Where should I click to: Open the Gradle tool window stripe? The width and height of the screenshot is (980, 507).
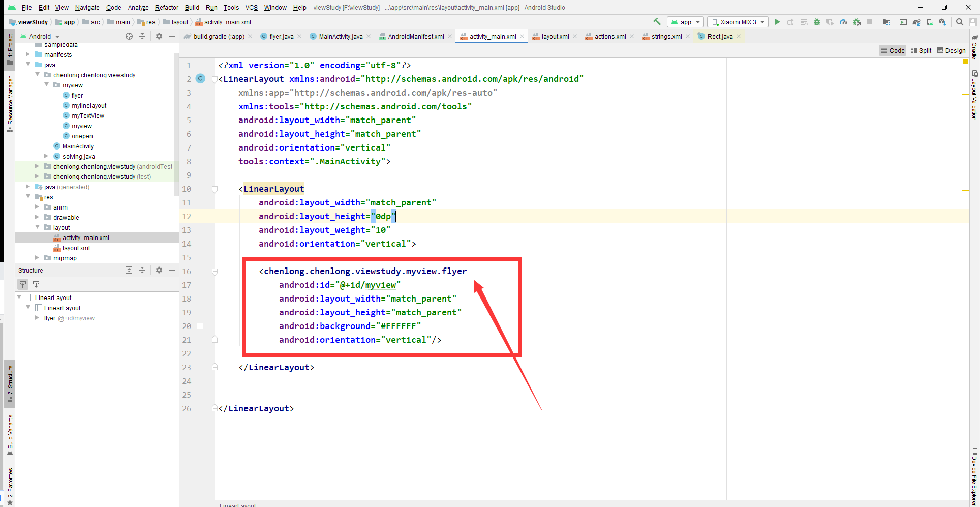pyautogui.click(x=974, y=47)
